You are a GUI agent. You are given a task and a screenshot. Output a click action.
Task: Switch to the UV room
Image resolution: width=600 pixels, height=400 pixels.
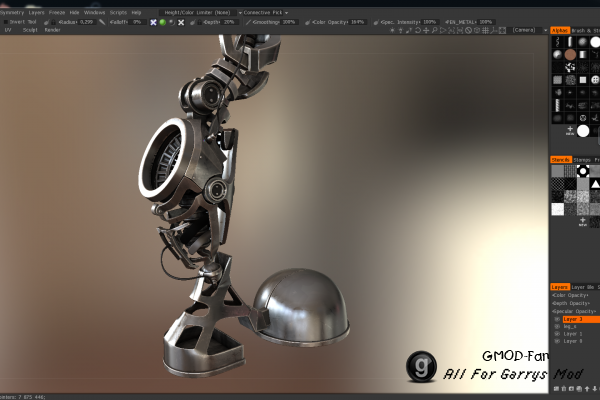pos(8,30)
